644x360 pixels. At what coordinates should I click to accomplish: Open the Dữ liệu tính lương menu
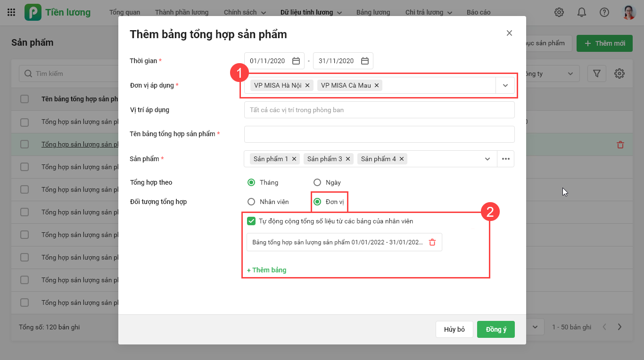310,12
